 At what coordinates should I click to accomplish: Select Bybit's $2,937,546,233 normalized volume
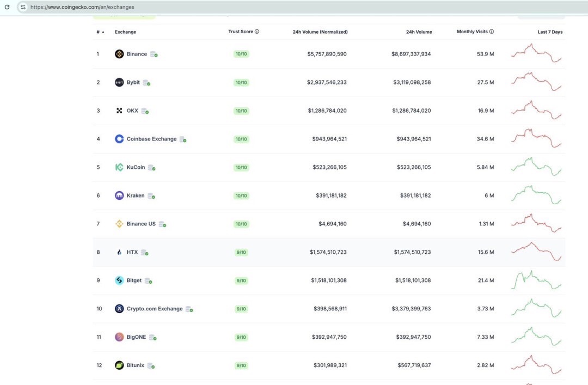pyautogui.click(x=327, y=82)
